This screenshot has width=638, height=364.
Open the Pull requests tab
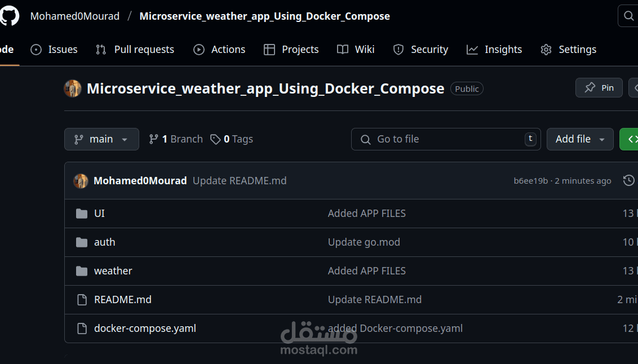coord(135,50)
